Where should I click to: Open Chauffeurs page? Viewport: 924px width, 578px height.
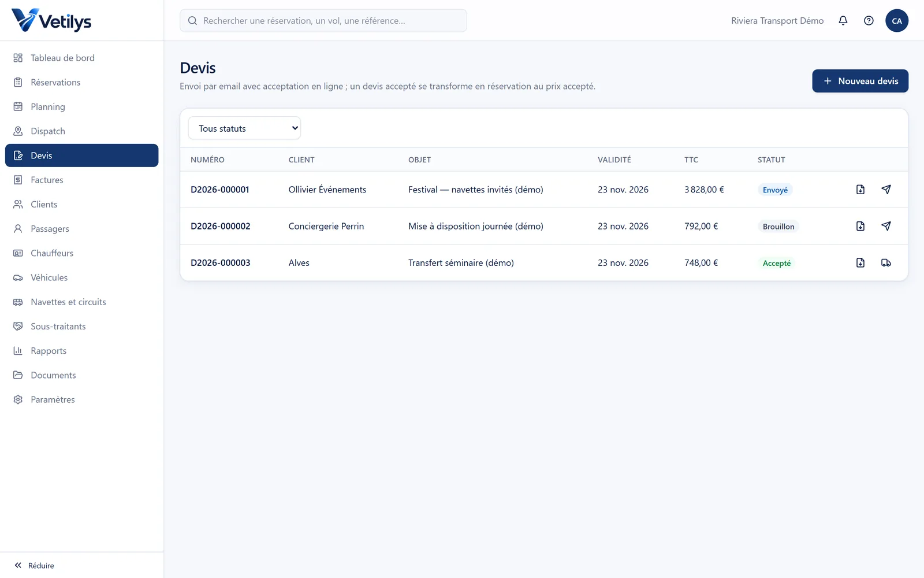click(x=81, y=253)
